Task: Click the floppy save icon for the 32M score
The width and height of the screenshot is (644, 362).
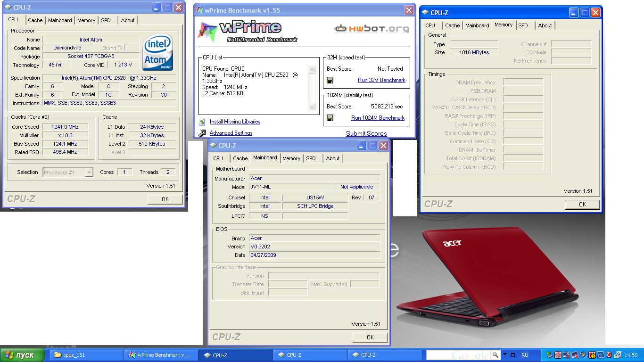Action: point(330,80)
